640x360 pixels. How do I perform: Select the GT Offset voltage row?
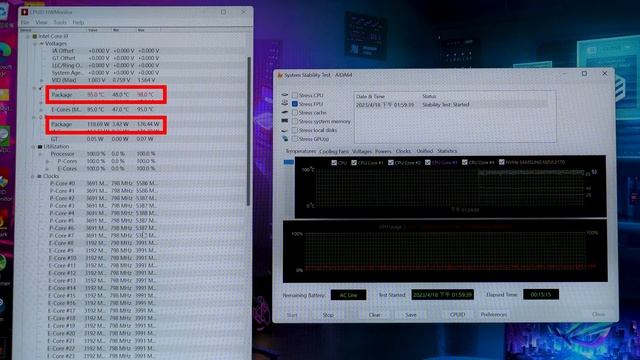[x=105, y=58]
